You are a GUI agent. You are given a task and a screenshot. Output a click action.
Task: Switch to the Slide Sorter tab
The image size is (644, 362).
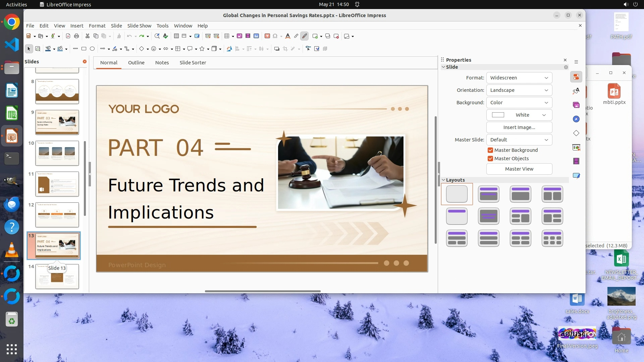193,63
